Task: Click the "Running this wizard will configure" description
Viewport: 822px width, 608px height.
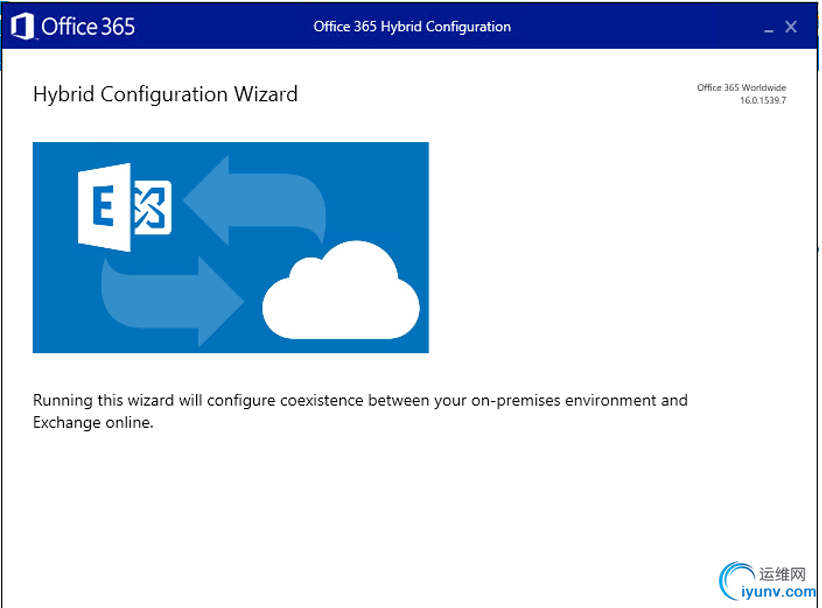Action: pyautogui.click(x=360, y=411)
